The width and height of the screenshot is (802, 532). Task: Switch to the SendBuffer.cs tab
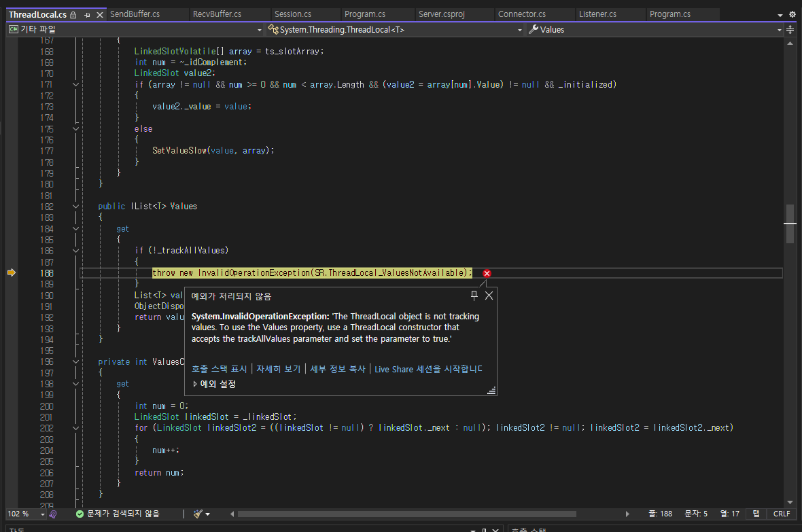coord(135,14)
